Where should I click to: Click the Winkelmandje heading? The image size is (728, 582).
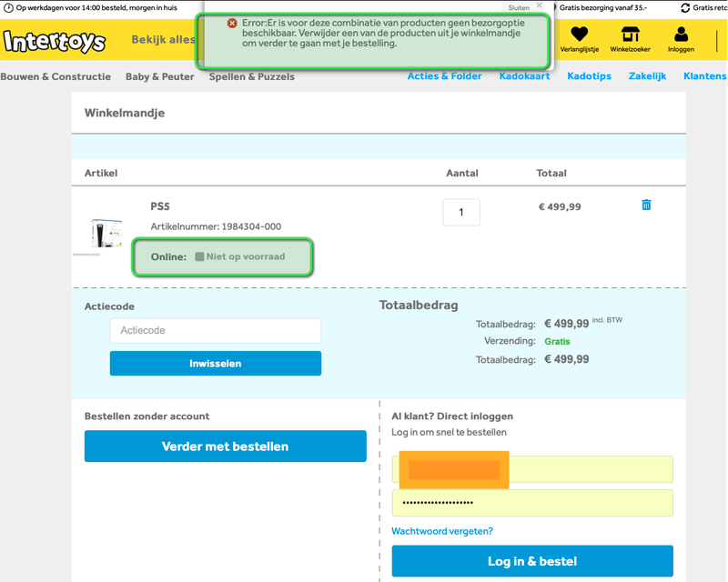coord(125,113)
